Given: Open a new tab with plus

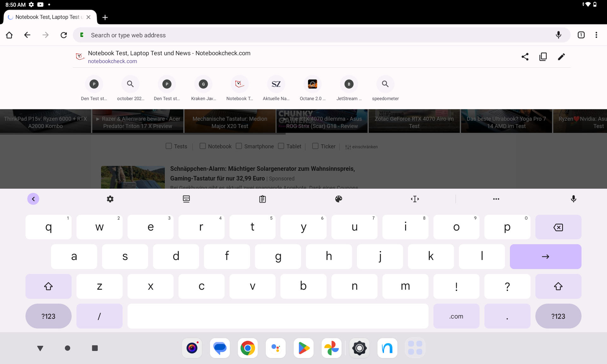Looking at the screenshot, I should click(105, 17).
